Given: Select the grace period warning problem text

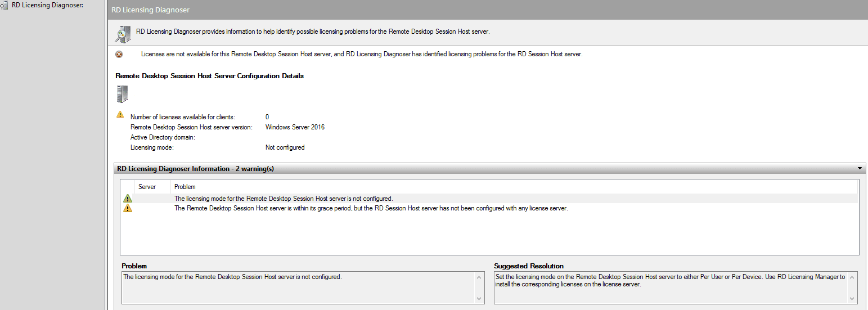Looking at the screenshot, I should coord(371,209).
